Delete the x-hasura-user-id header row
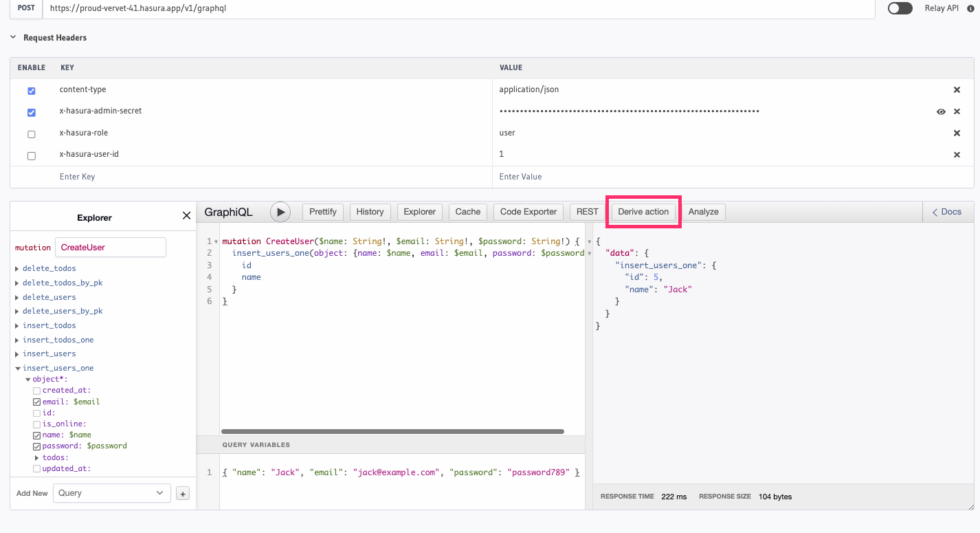This screenshot has height=533, width=980. click(x=957, y=155)
